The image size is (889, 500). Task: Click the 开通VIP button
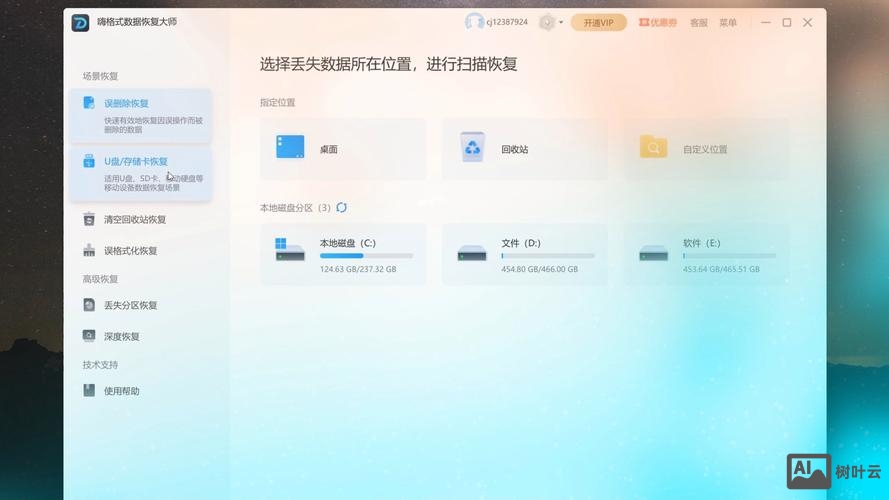(599, 23)
